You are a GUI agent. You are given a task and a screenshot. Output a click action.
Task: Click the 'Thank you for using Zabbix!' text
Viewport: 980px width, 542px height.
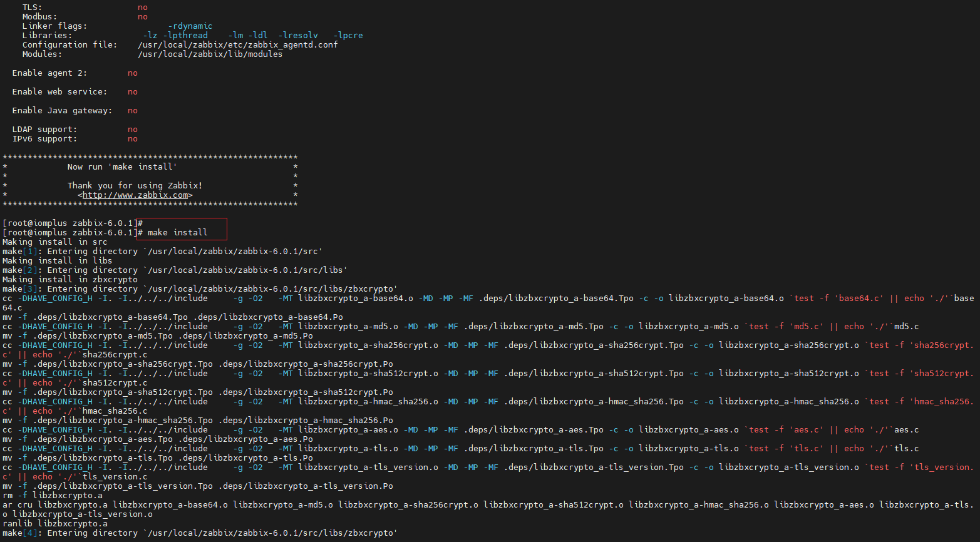pos(135,186)
